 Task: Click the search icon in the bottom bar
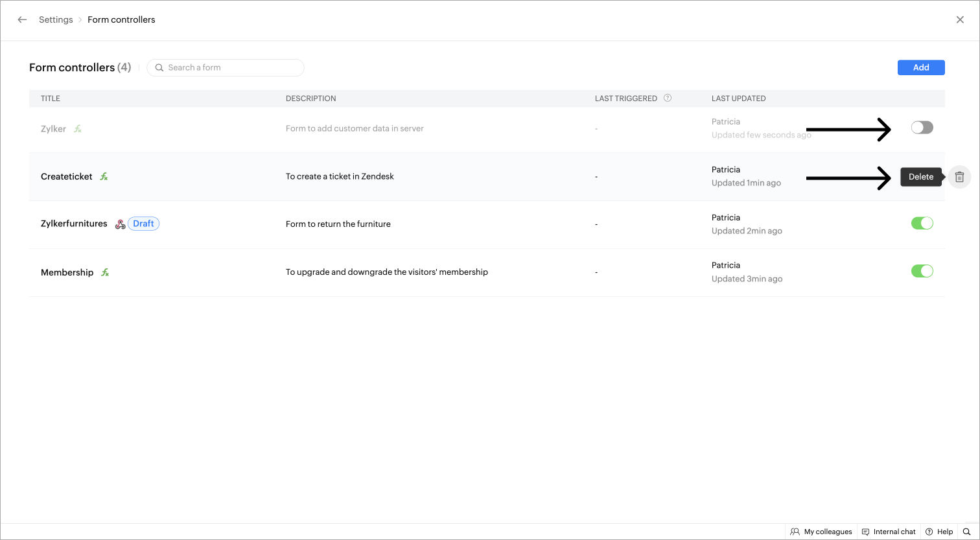(966, 532)
